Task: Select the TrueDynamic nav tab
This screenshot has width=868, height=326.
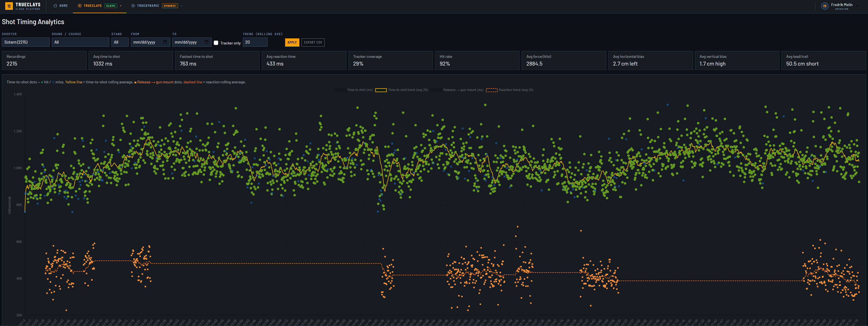Action: tap(157, 6)
